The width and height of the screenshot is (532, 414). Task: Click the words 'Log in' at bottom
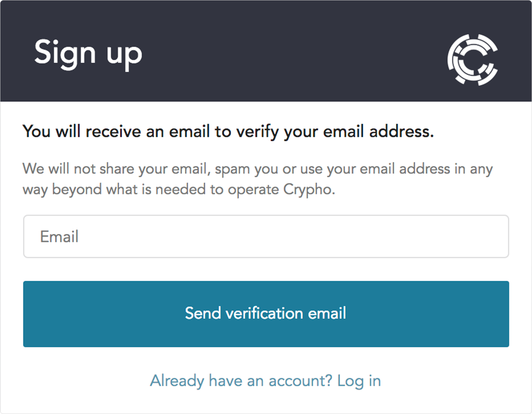click(x=359, y=381)
